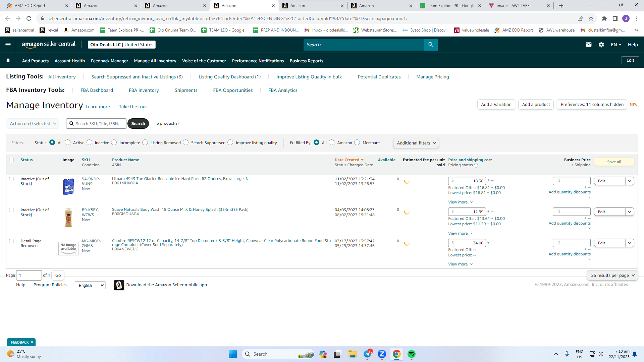Click the Save all button
Screen dimensions: 644x362
pos(614,162)
